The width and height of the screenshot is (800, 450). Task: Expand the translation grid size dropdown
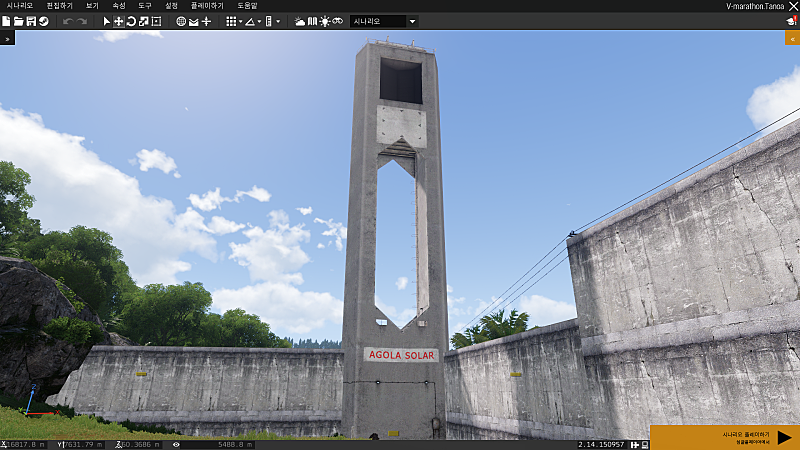pos(240,21)
